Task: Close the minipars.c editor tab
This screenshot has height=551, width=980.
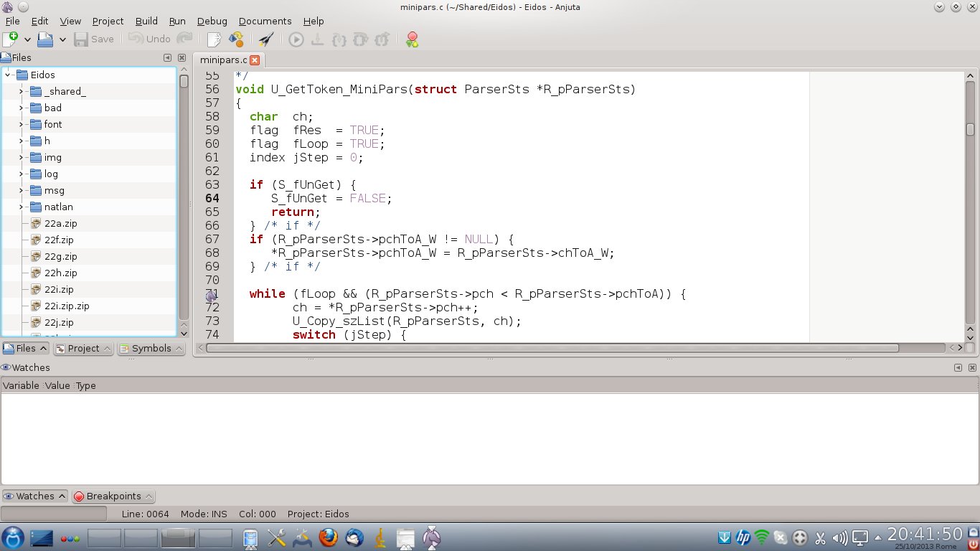Action: [254, 60]
